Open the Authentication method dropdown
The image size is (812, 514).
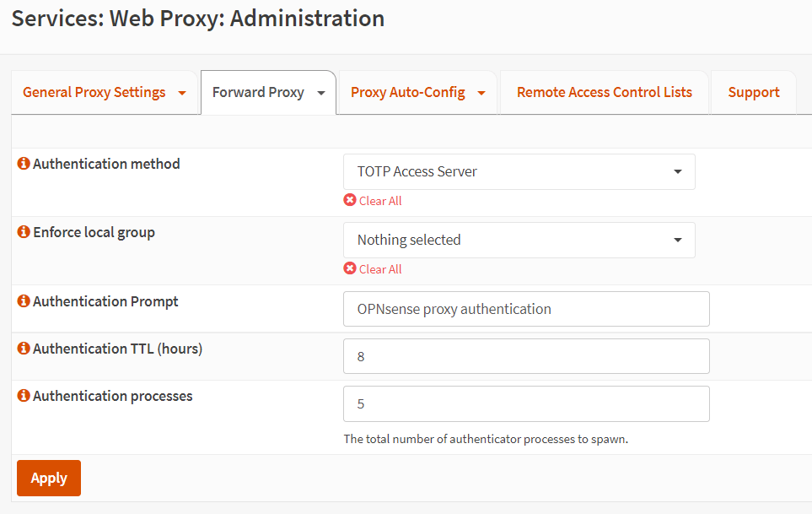519,171
